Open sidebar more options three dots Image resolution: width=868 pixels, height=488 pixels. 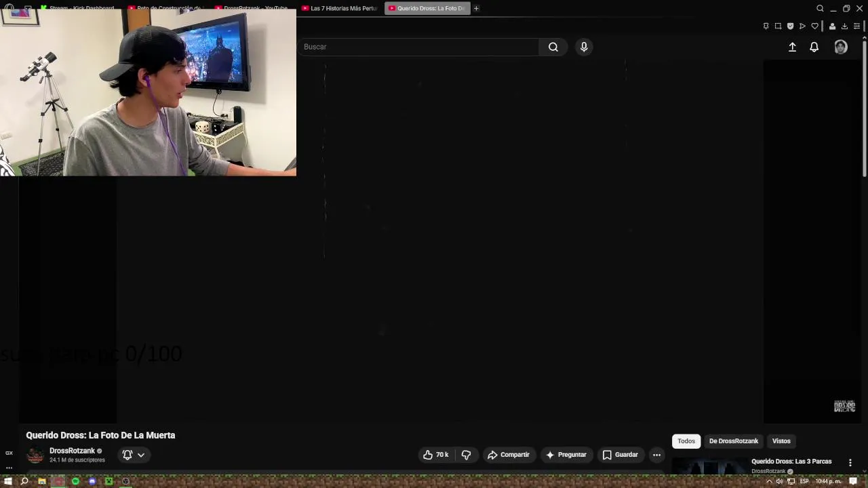(x=9, y=468)
